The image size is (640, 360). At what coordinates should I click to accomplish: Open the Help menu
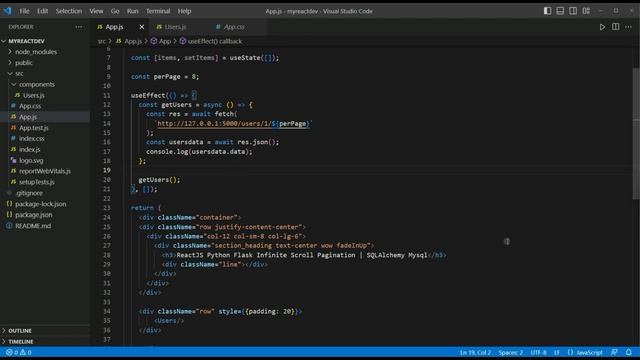[x=184, y=11]
